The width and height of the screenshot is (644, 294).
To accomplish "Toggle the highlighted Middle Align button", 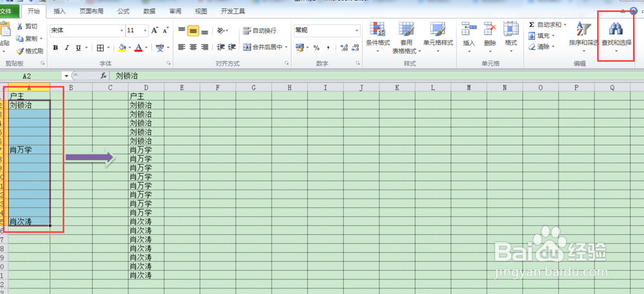I will pyautogui.click(x=193, y=30).
